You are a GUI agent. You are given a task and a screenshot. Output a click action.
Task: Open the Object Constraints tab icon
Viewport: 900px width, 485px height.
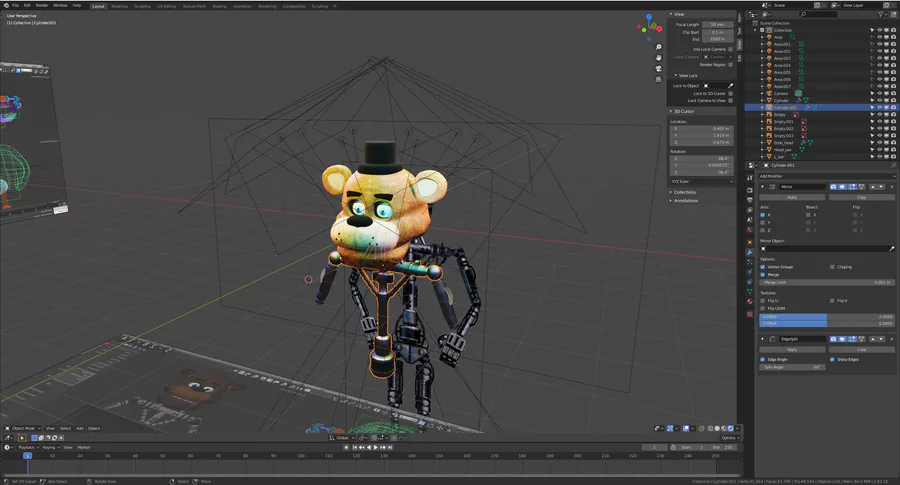[x=750, y=282]
